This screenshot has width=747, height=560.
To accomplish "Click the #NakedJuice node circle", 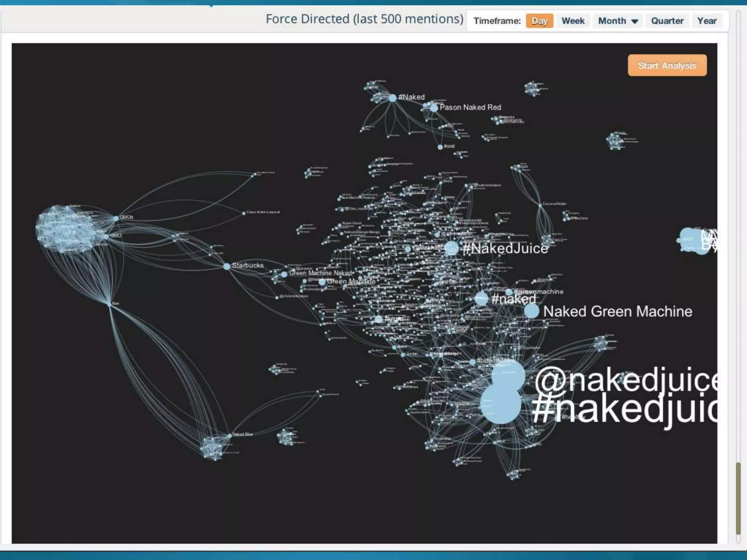I will pos(452,248).
